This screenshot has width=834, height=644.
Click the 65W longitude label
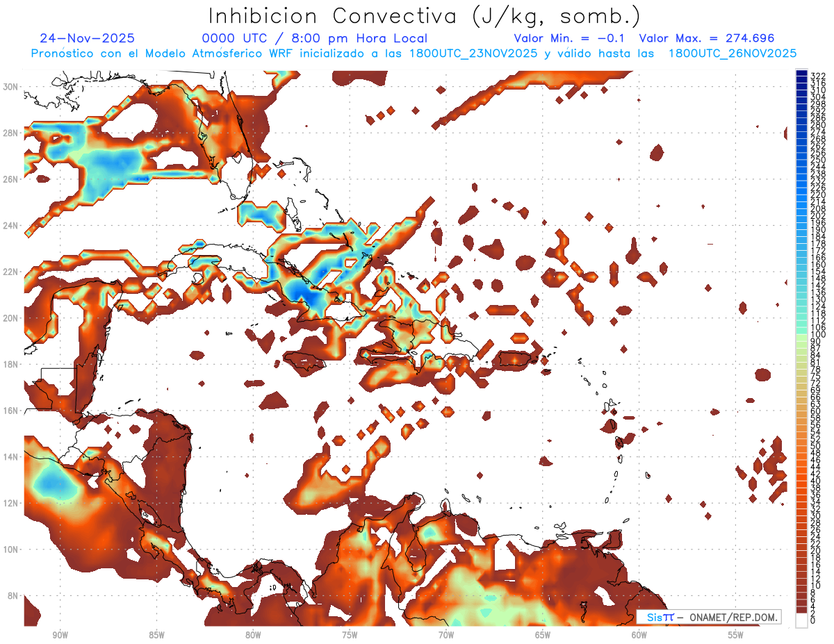click(x=543, y=635)
